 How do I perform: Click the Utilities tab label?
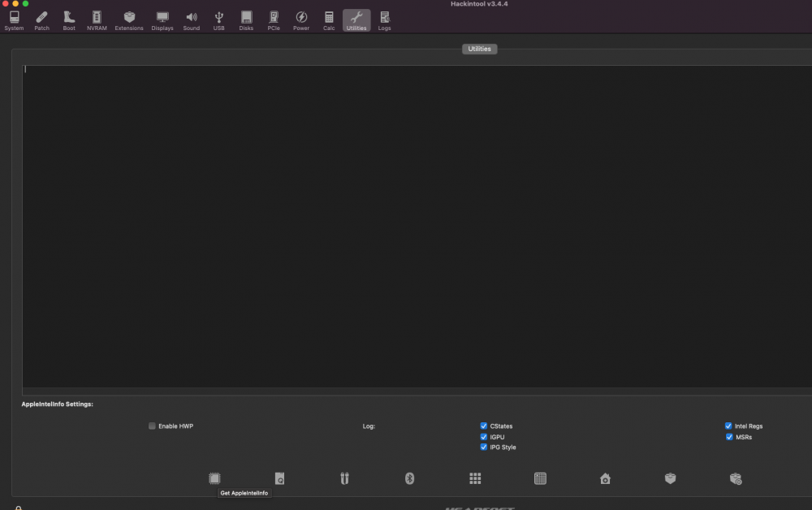click(480, 49)
